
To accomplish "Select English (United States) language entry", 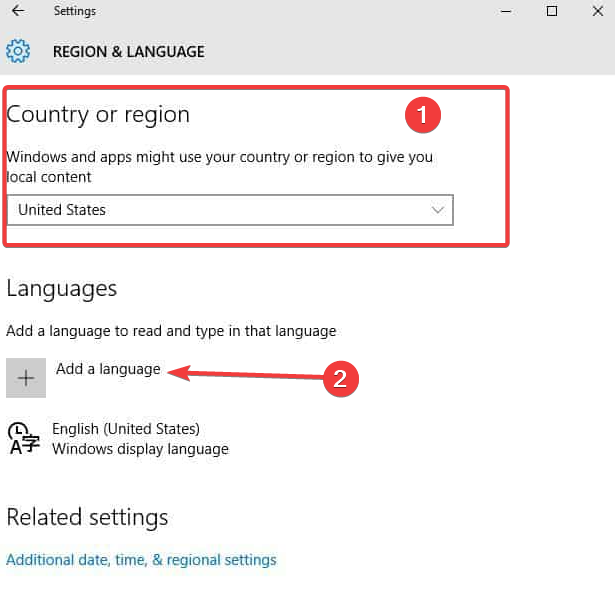I will (x=126, y=429).
